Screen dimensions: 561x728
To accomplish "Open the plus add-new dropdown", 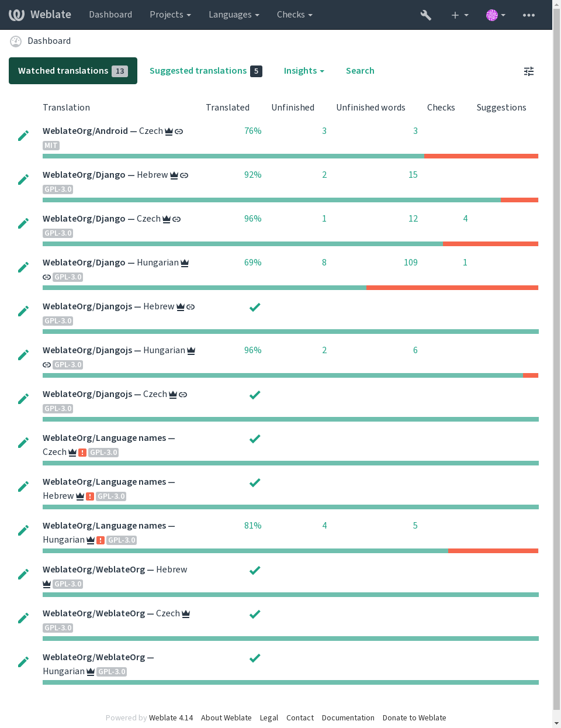I will pyautogui.click(x=460, y=15).
